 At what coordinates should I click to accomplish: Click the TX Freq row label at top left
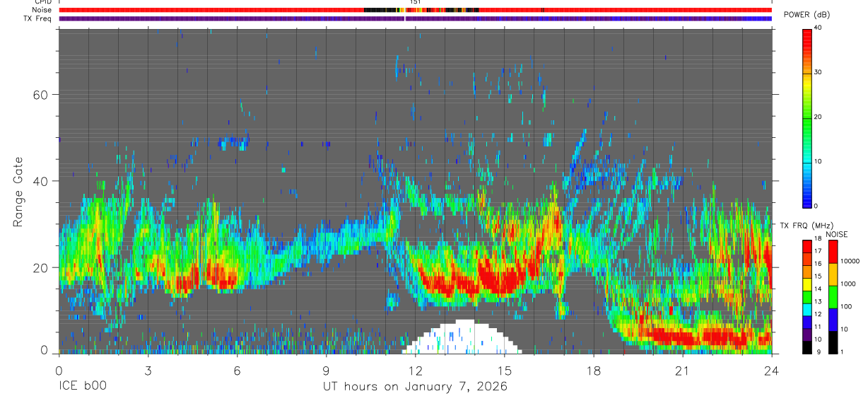[38, 18]
